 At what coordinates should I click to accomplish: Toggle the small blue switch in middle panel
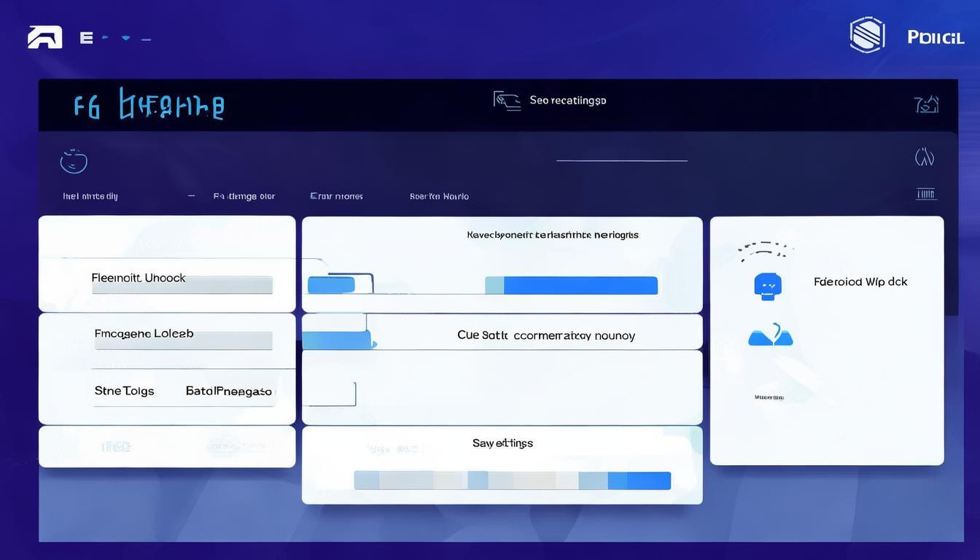point(331,285)
